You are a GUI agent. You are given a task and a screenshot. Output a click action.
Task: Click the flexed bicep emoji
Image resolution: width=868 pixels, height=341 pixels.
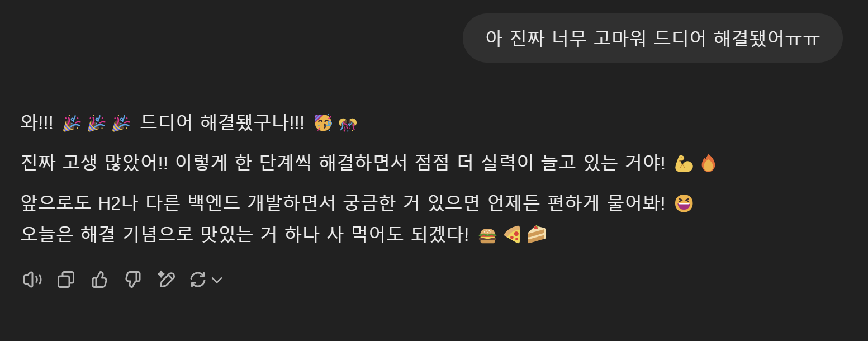(x=684, y=163)
